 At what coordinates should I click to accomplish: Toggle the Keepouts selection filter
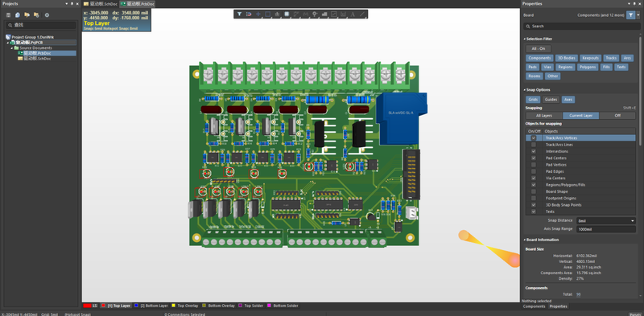(x=591, y=58)
